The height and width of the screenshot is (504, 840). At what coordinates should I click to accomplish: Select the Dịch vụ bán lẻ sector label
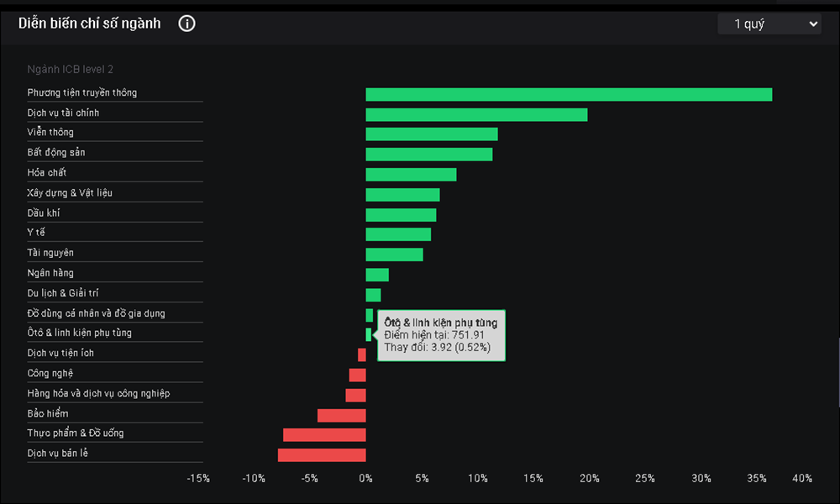[58, 453]
